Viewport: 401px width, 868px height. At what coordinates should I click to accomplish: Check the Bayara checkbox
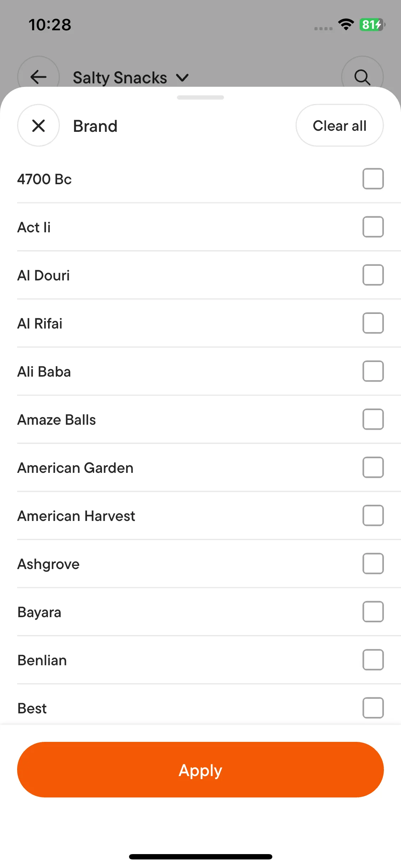coord(373,611)
